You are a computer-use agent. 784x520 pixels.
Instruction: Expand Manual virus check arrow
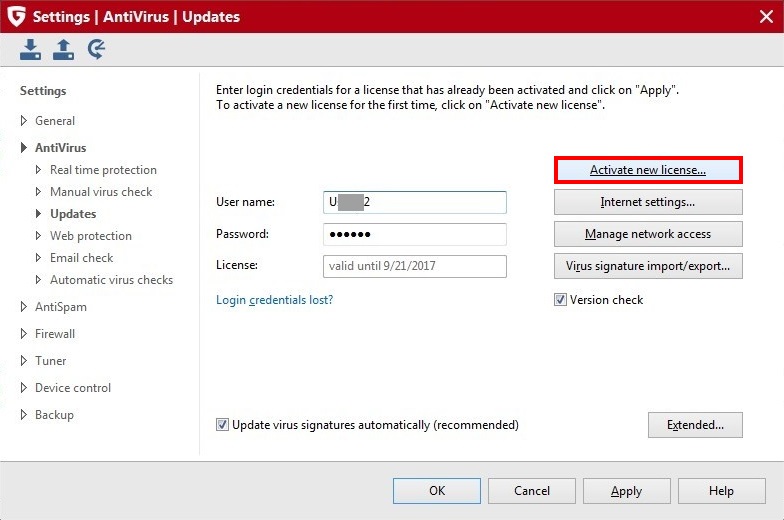[38, 192]
